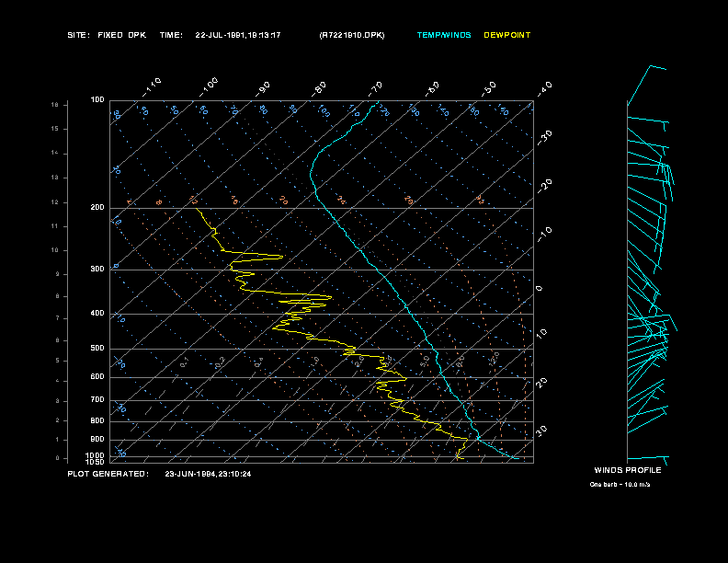728x563 pixels.
Task: Click the 1000 pressure level label
Action: [96, 454]
